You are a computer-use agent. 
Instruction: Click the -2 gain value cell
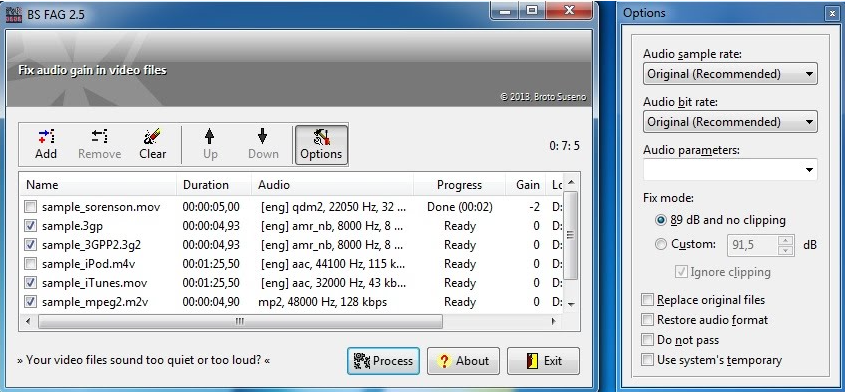[x=534, y=207]
